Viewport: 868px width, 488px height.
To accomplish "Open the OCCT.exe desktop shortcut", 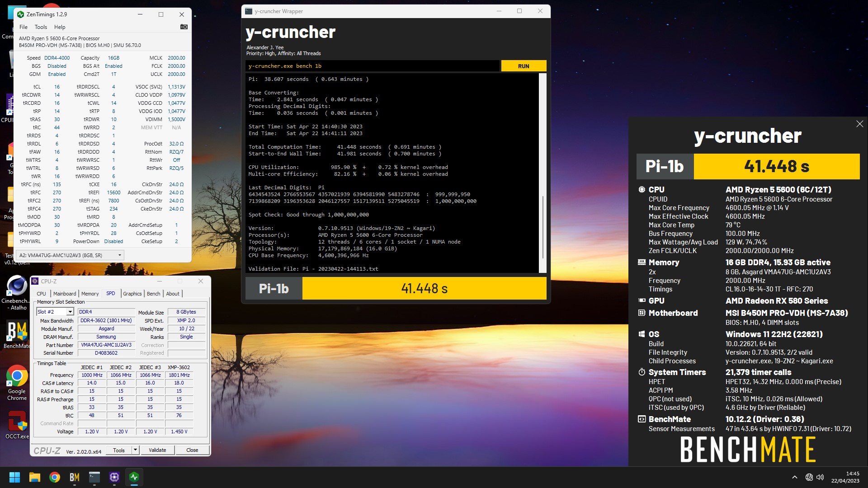I will [x=17, y=425].
